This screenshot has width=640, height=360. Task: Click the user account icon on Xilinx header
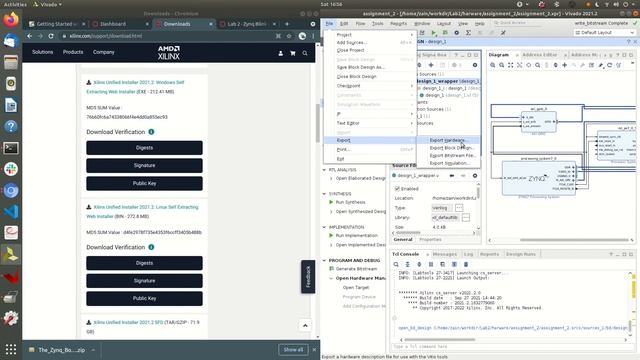(280, 53)
